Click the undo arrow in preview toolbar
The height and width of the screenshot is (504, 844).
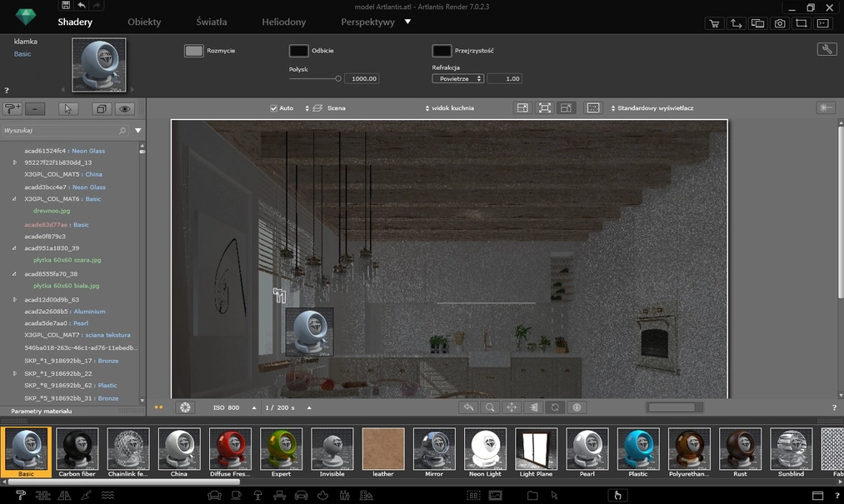coord(468,407)
